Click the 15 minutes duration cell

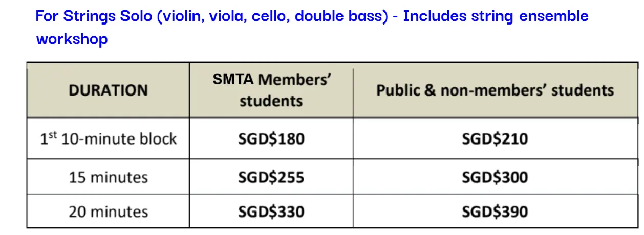tap(108, 177)
